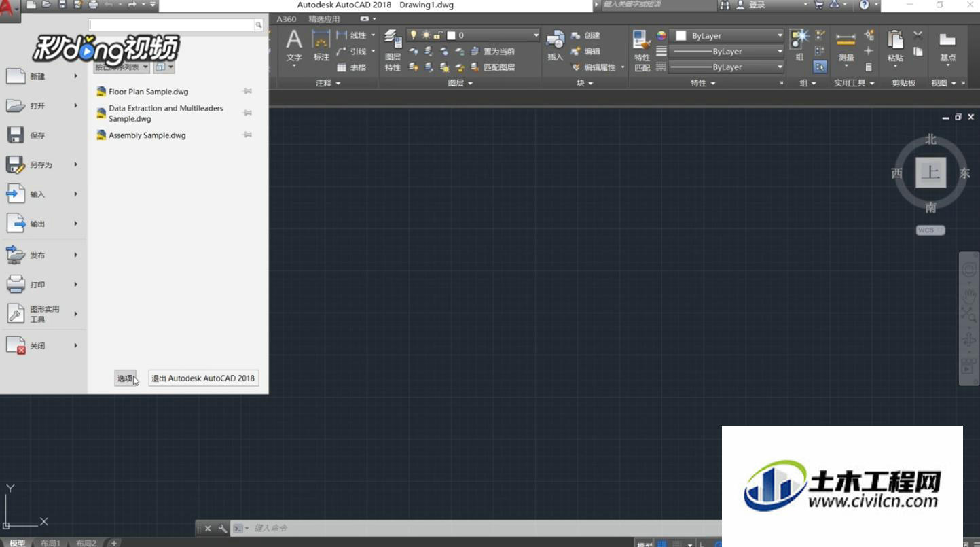Pin Floor Plan Sample.dwg to recent list
The width and height of the screenshot is (980, 547).
click(x=248, y=91)
